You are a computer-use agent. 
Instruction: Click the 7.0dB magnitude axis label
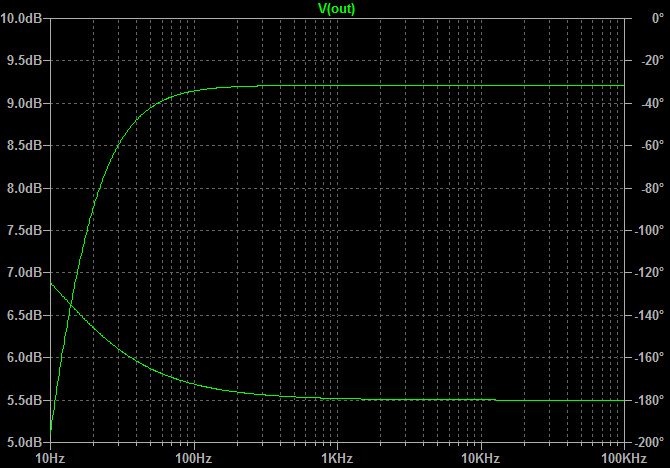pyautogui.click(x=24, y=272)
